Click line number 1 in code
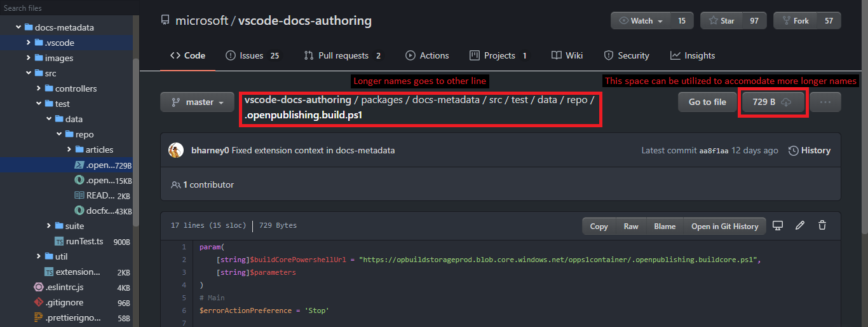The height and width of the screenshot is (327, 868). click(x=184, y=247)
